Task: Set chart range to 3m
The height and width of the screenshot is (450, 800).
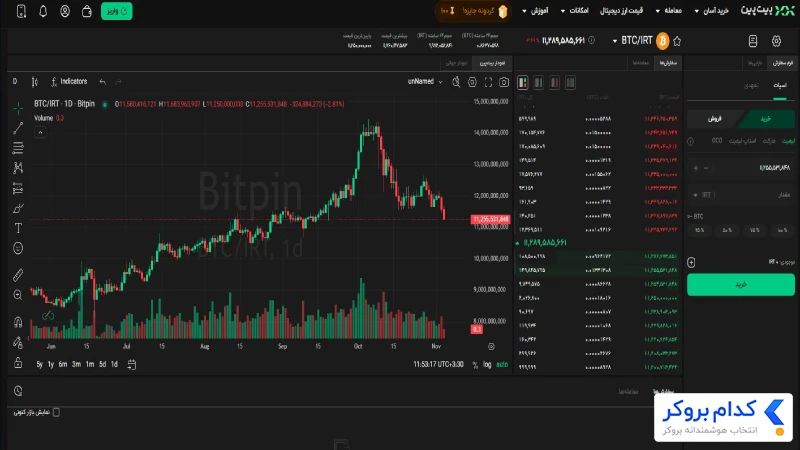Action: (76, 364)
